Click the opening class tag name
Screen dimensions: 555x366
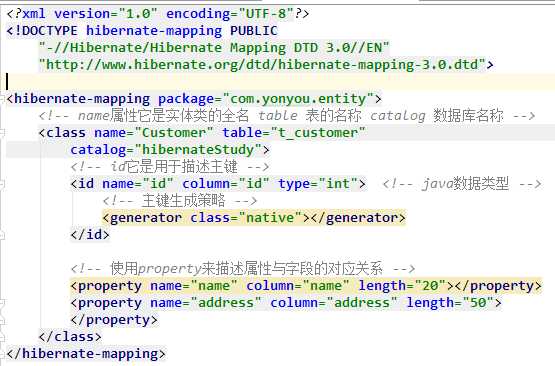[x=66, y=133]
